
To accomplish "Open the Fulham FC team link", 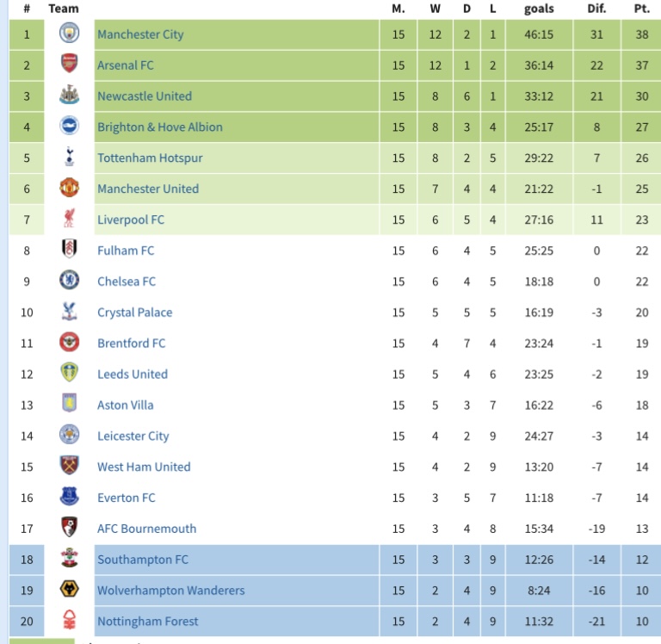I will pyautogui.click(x=126, y=251).
